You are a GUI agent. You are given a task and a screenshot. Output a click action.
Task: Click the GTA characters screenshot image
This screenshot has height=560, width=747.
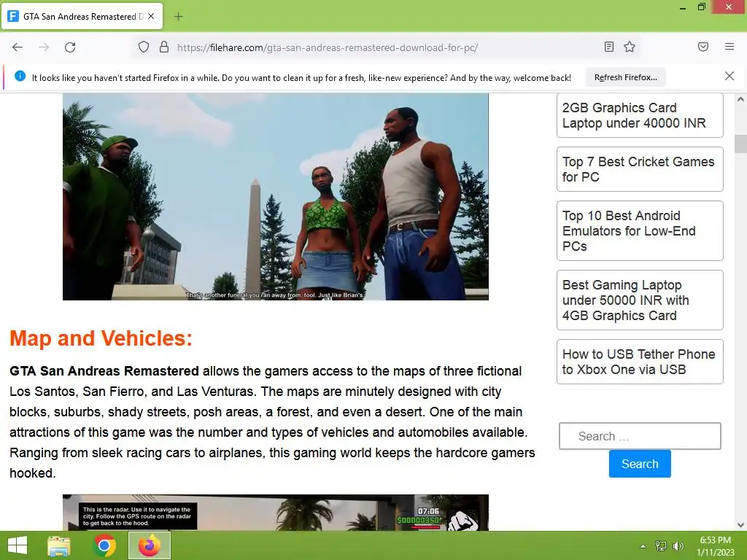[275, 197]
